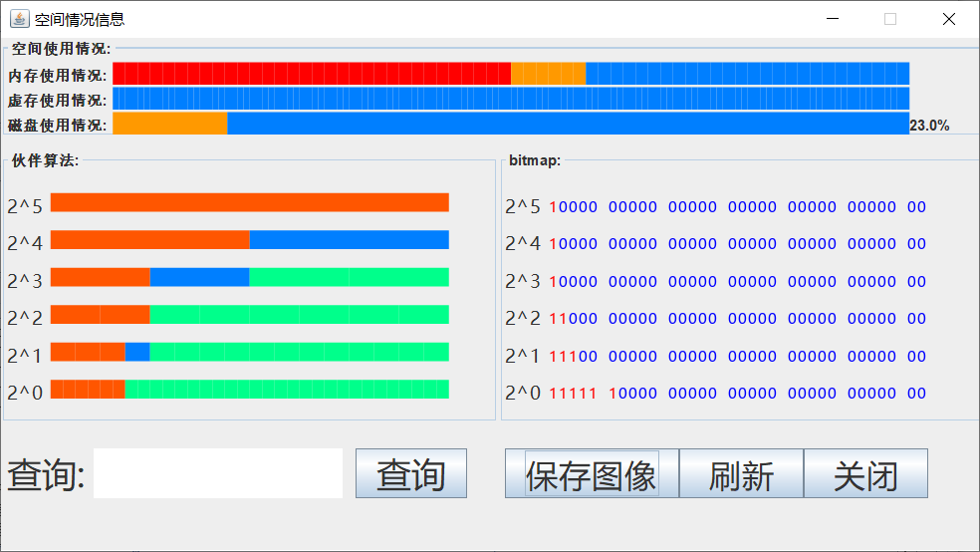Click the 虚存使用情况 virtual memory bar

[x=511, y=99]
